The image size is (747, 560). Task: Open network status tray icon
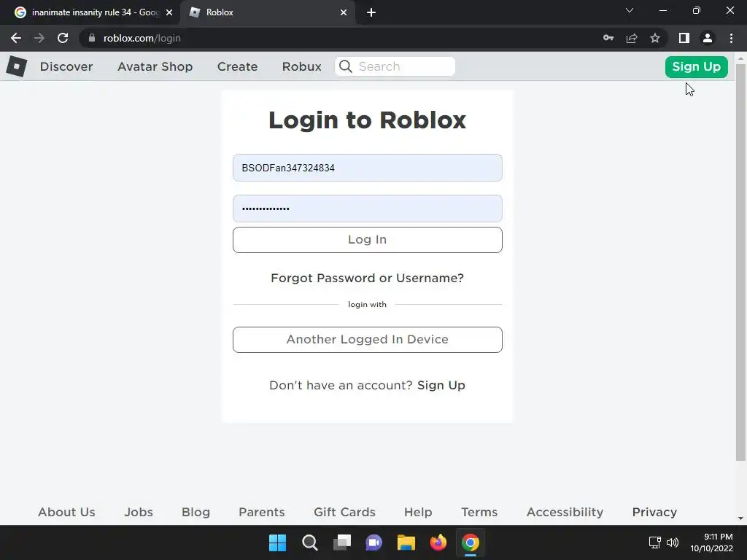[654, 542]
